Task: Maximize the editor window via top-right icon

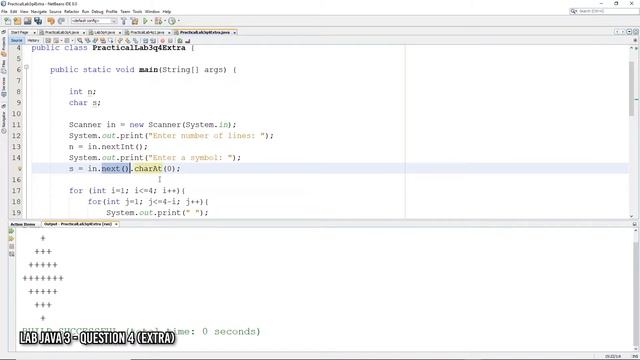Action: [x=636, y=32]
